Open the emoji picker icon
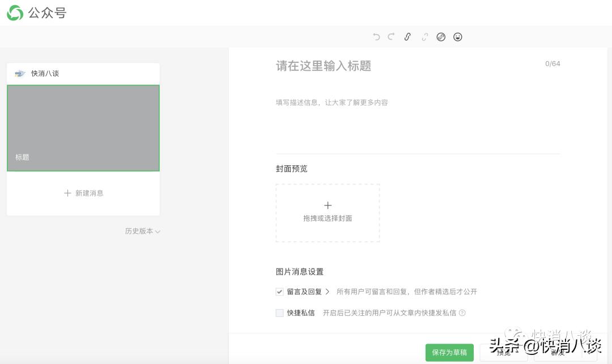The image size is (612, 364). 458,37
